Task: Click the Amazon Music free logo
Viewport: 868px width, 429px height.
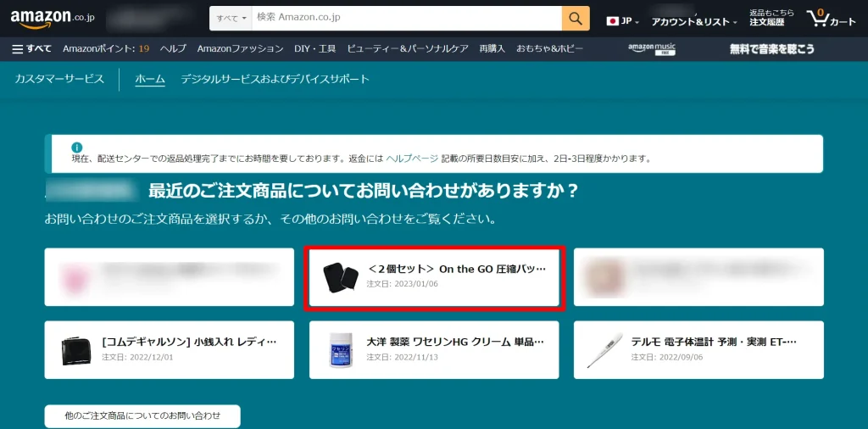Action: tap(652, 48)
